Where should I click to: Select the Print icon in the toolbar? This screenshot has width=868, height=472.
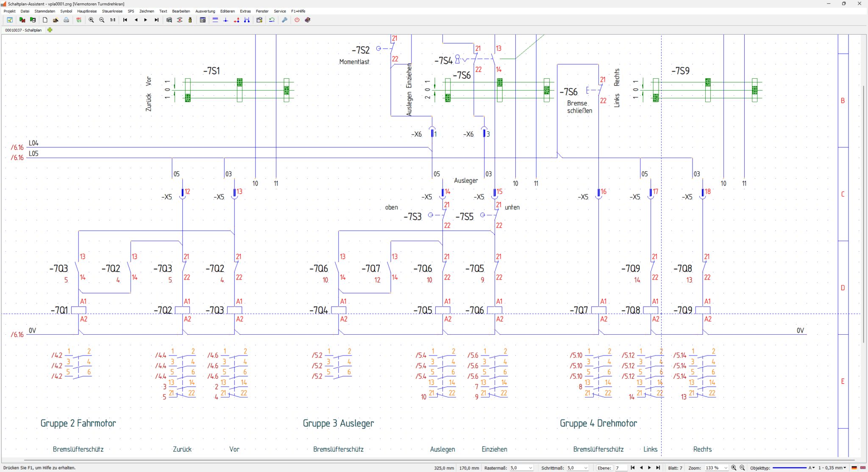(67, 20)
